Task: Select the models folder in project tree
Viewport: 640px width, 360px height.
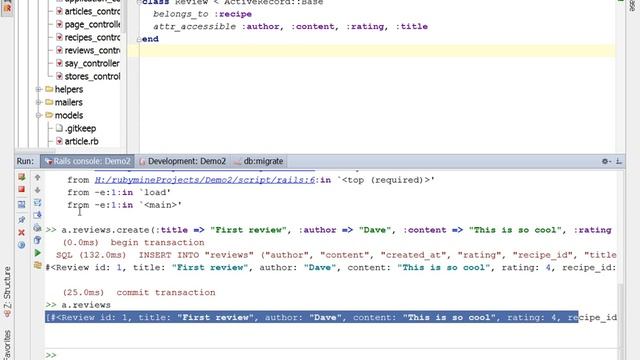Action: [69, 116]
